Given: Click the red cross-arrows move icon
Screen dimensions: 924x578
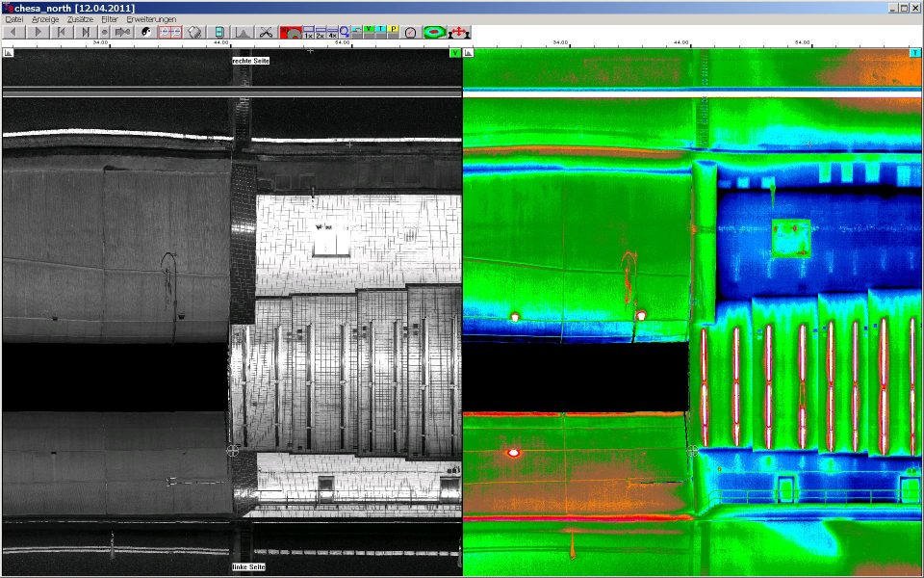Looking at the screenshot, I should [x=459, y=32].
